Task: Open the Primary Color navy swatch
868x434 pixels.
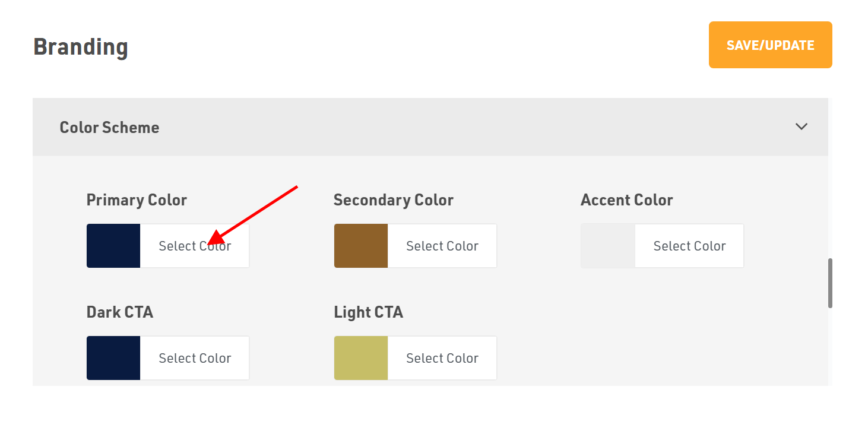Action: [113, 246]
